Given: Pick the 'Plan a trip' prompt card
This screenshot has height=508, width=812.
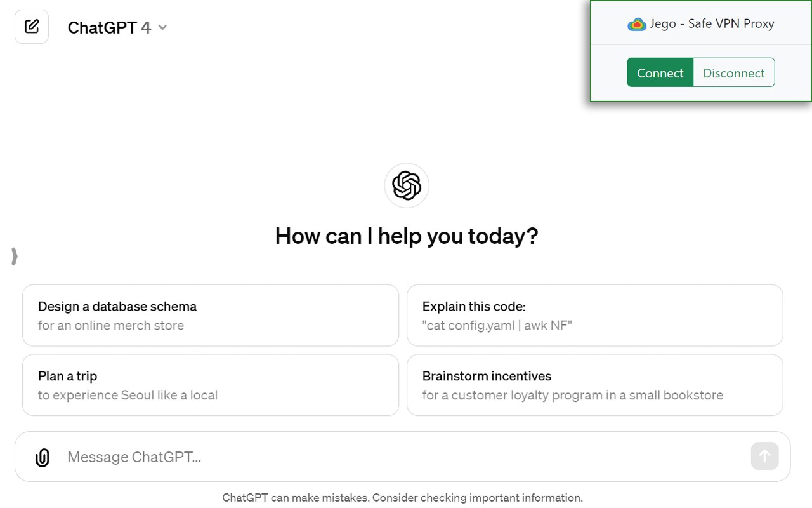Looking at the screenshot, I should [x=211, y=385].
